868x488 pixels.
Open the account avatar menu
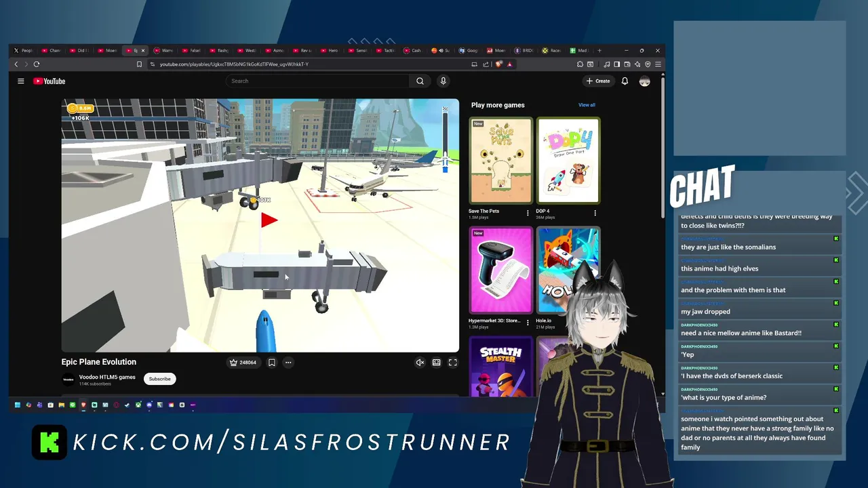(x=644, y=81)
